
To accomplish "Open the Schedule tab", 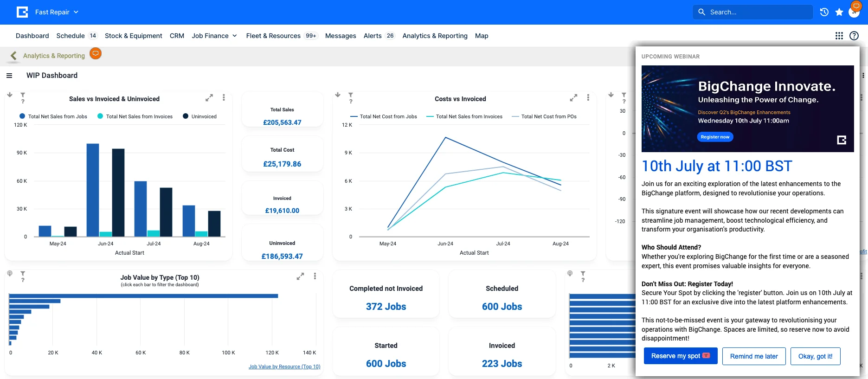I will [x=71, y=36].
